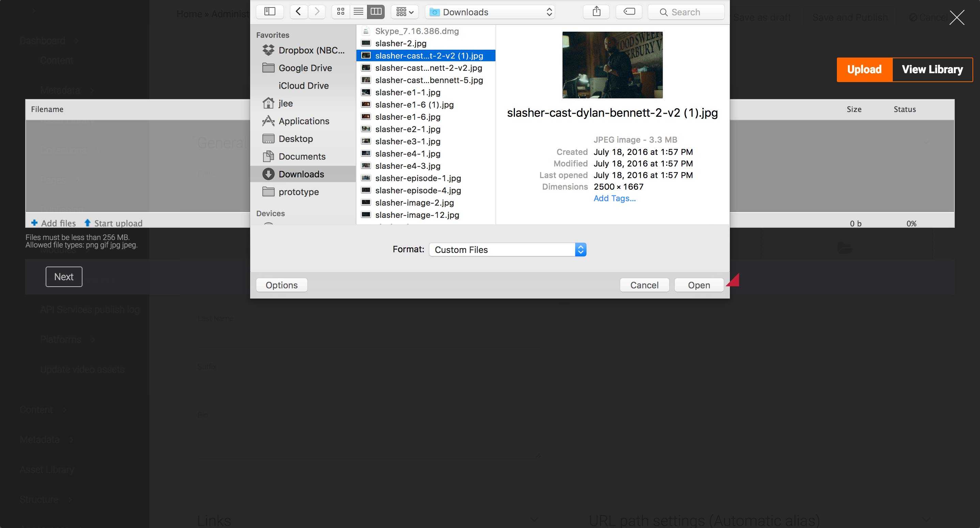
Task: Switch to column view mode
Action: click(376, 12)
